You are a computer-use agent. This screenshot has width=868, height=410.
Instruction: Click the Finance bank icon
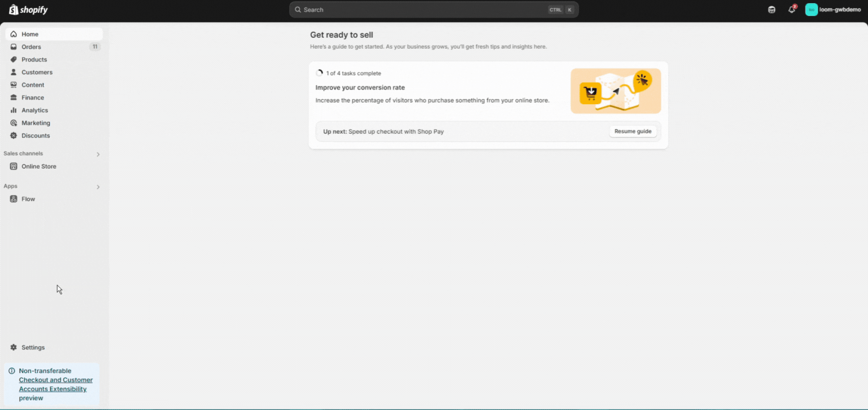tap(13, 97)
